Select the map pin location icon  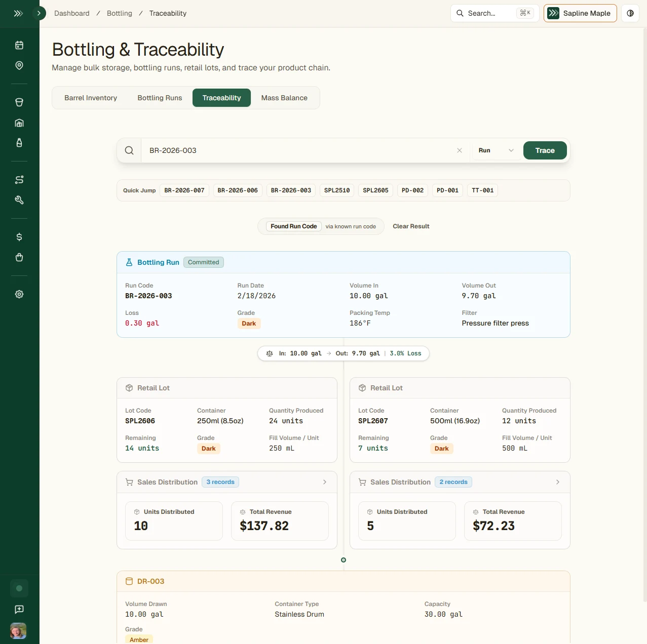(x=19, y=65)
